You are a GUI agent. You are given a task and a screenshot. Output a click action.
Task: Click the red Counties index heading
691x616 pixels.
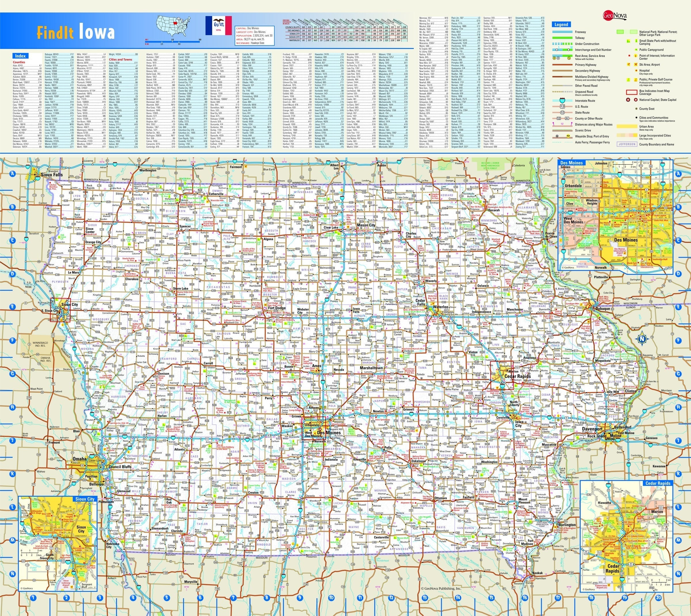pyautogui.click(x=19, y=62)
